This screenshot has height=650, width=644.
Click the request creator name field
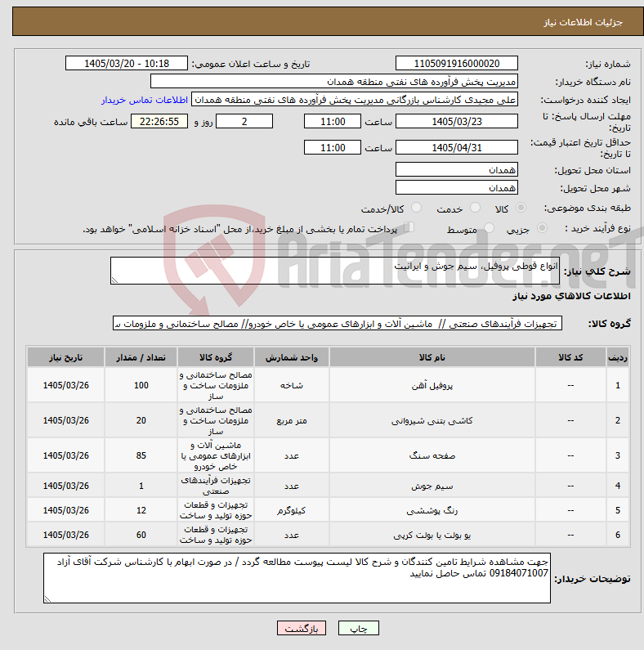click(x=355, y=100)
